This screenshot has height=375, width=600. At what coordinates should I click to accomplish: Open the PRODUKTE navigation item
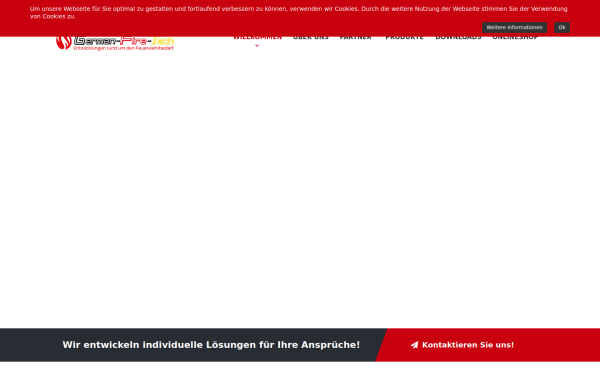tap(404, 38)
